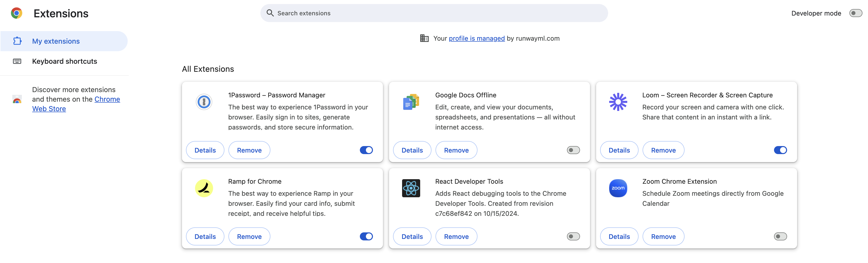Disable the 1Password extension toggle
The image size is (868, 263).
(366, 150)
